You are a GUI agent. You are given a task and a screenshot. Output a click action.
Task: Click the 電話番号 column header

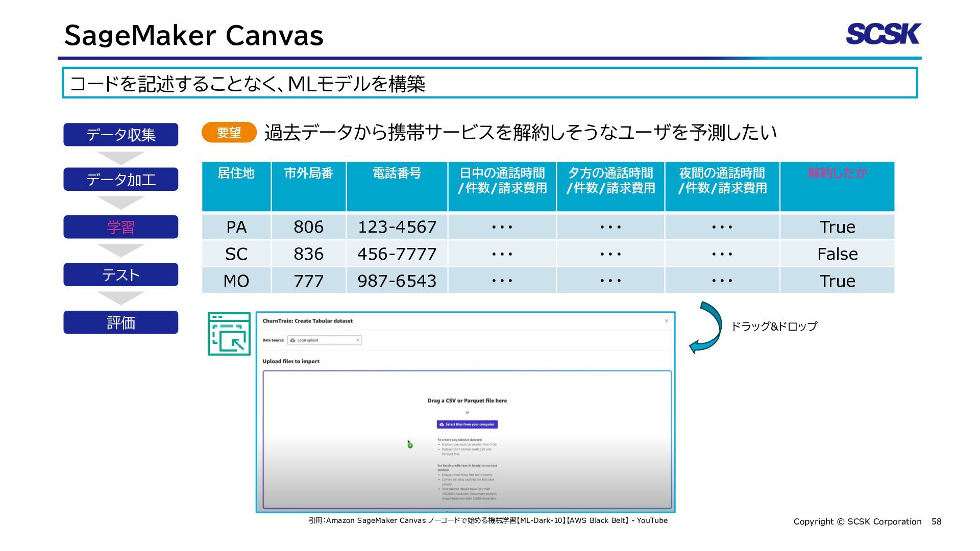pyautogui.click(x=397, y=186)
